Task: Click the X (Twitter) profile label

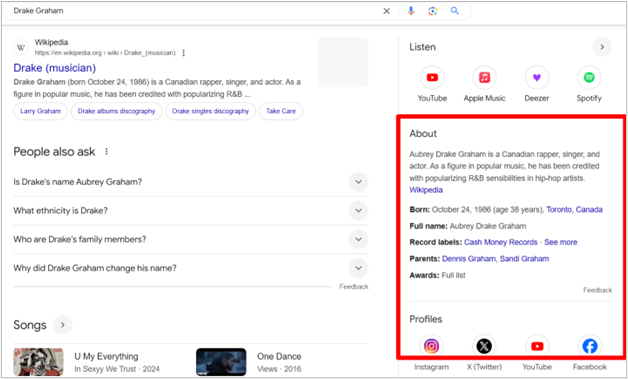Action: (484, 367)
